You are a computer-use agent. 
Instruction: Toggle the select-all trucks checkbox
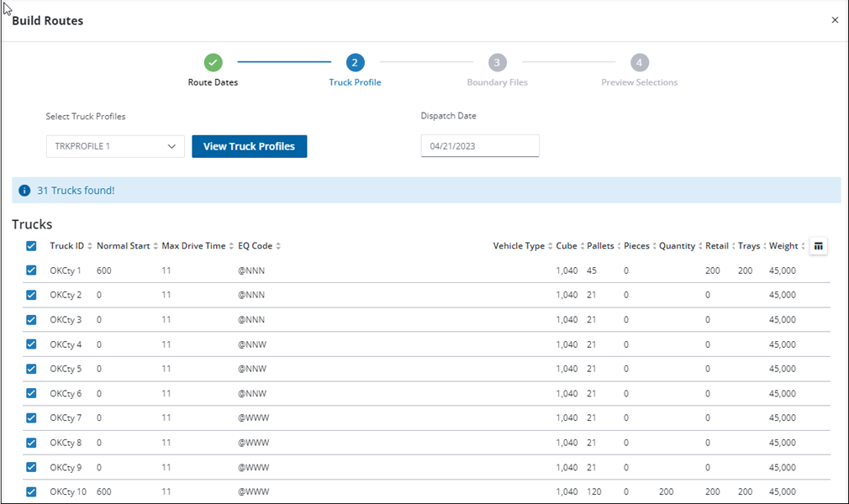(x=31, y=246)
